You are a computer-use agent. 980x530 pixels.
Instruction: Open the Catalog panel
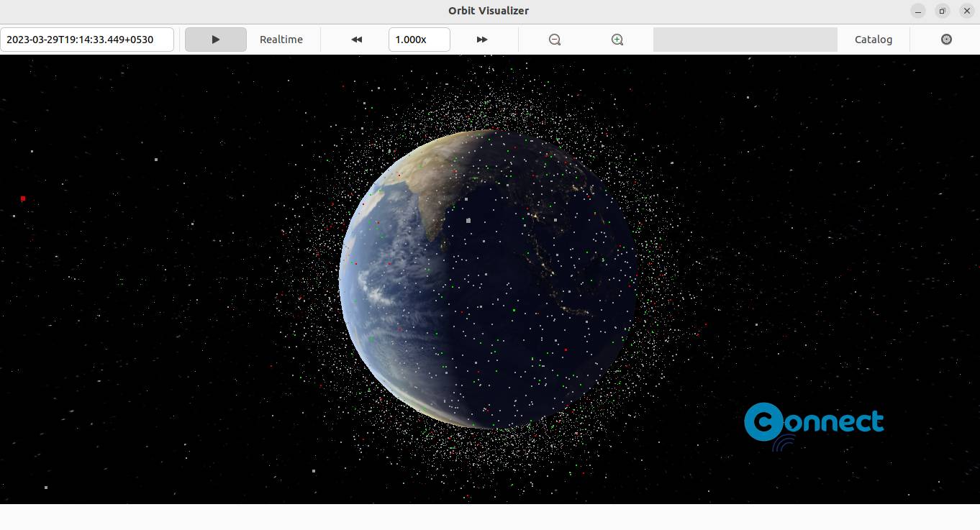click(x=874, y=40)
